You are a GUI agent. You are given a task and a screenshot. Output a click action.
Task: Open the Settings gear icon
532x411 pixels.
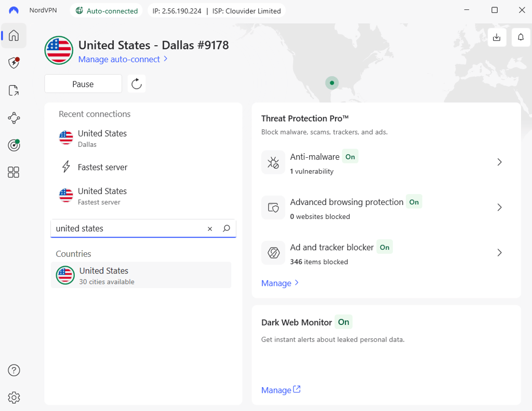(x=14, y=398)
